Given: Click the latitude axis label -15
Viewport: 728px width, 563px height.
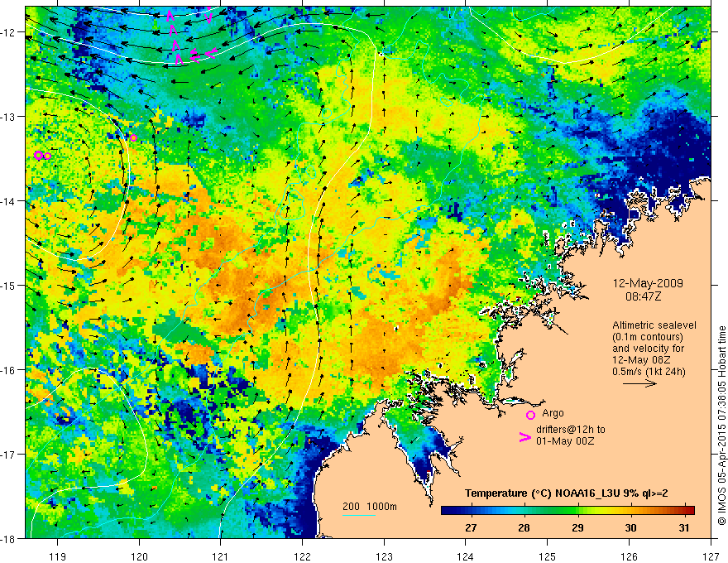Looking at the screenshot, I should (x=9, y=285).
